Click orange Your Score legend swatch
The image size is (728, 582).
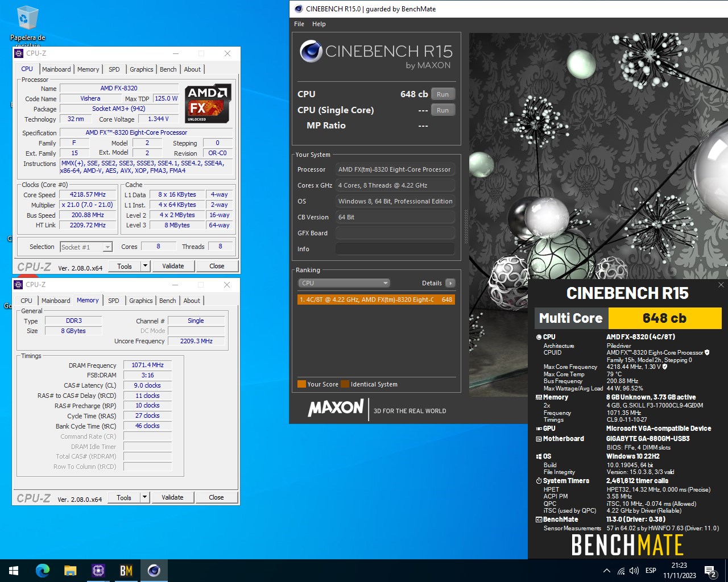tap(301, 384)
